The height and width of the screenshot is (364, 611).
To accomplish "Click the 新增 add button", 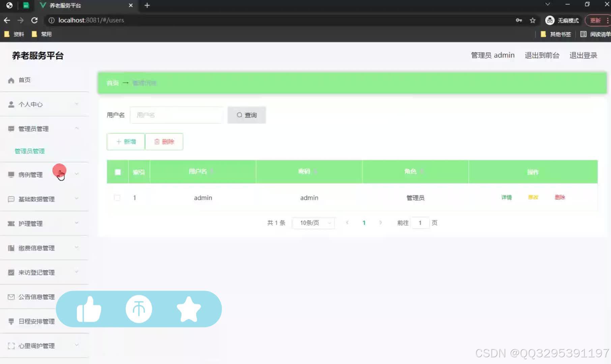I will [x=126, y=142].
